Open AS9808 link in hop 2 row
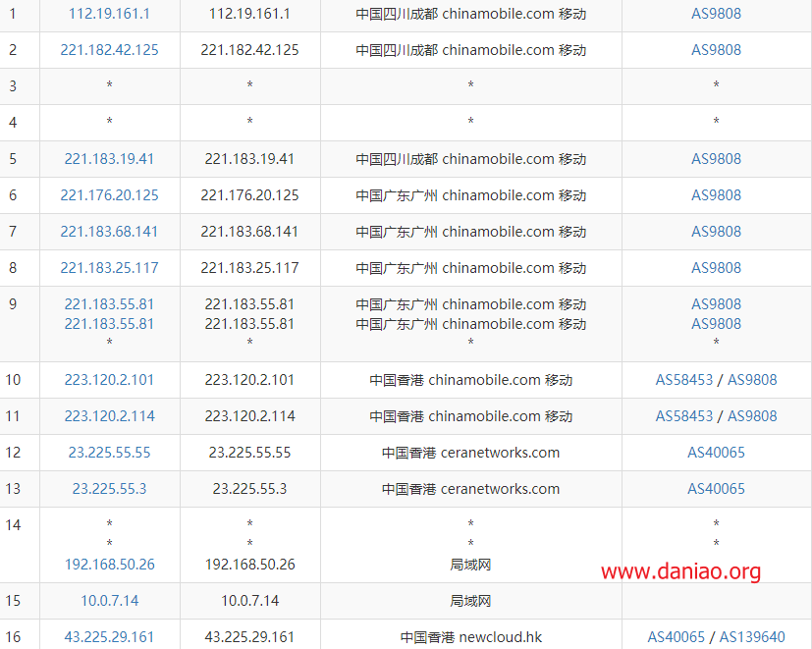Viewport: 812px width, 649px height. coord(716,50)
